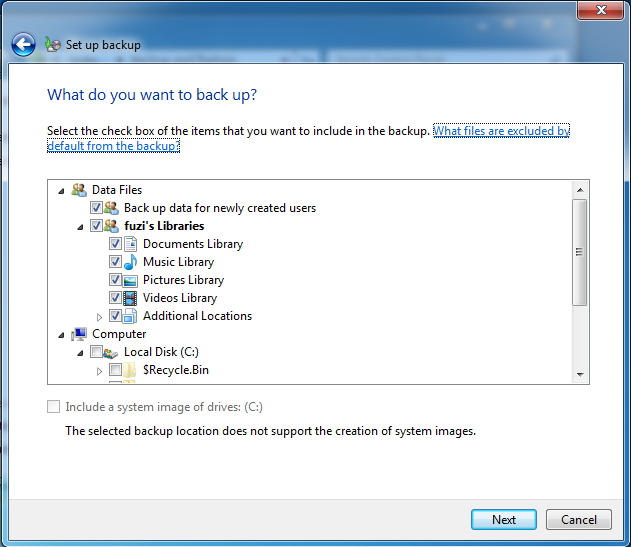Collapse the fuzi's Libraries node
This screenshot has height=547, width=631.
(80, 227)
